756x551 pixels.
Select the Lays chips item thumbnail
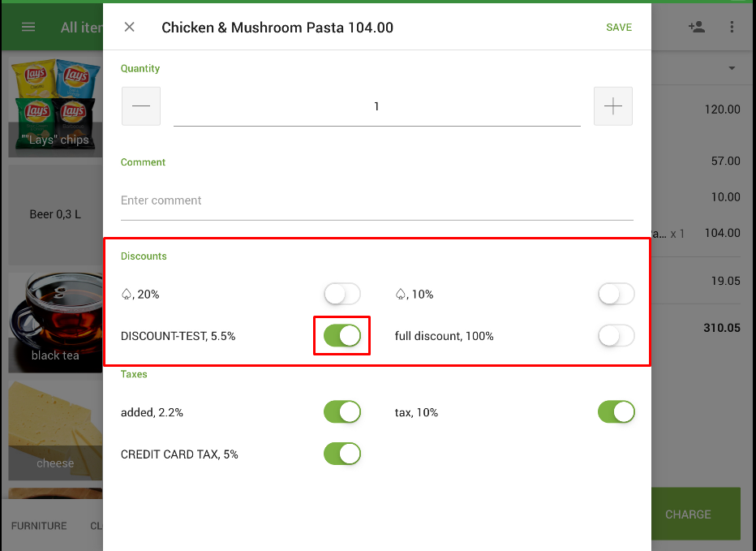point(54,105)
